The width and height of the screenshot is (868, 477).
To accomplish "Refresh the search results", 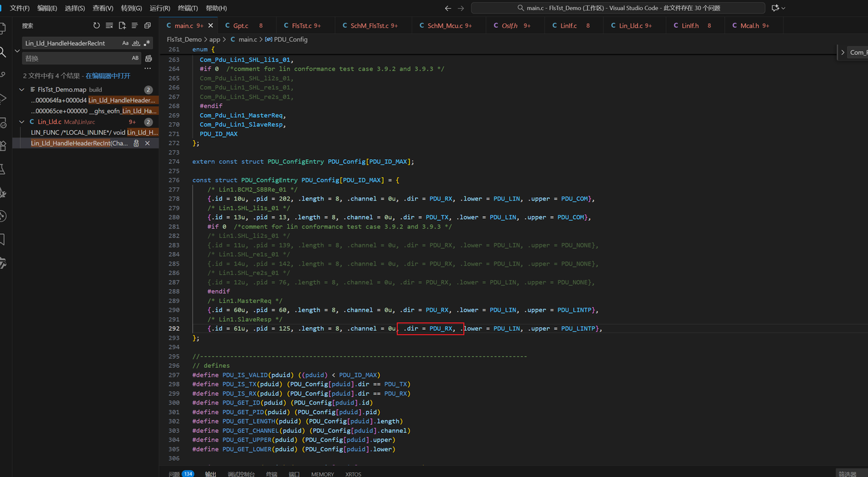I will coord(96,26).
